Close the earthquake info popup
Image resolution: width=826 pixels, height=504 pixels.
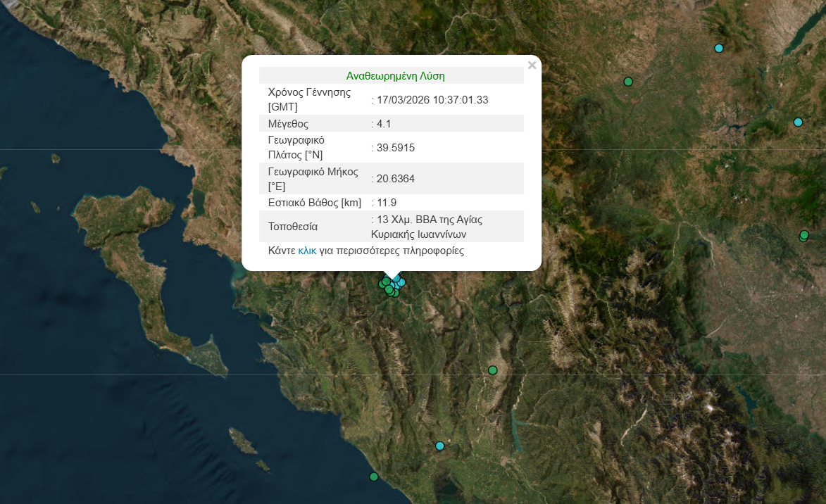(x=532, y=65)
